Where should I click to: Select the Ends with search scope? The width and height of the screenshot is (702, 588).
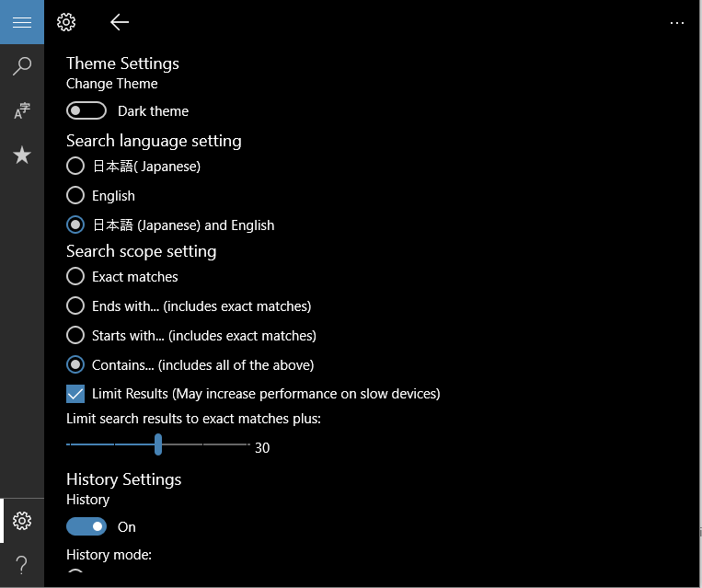tap(75, 306)
